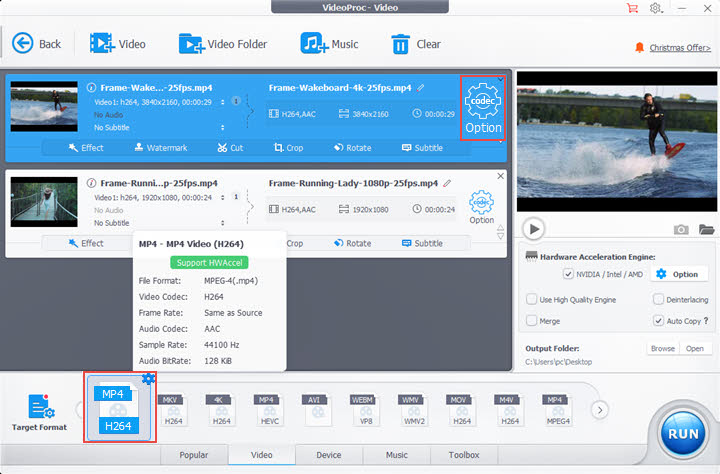Play the preview video
Image resolution: width=720 pixels, height=474 pixels.
(534, 229)
